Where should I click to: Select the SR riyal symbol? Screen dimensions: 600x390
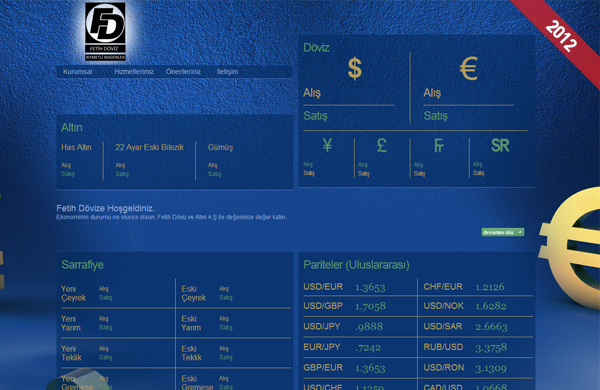[500, 145]
